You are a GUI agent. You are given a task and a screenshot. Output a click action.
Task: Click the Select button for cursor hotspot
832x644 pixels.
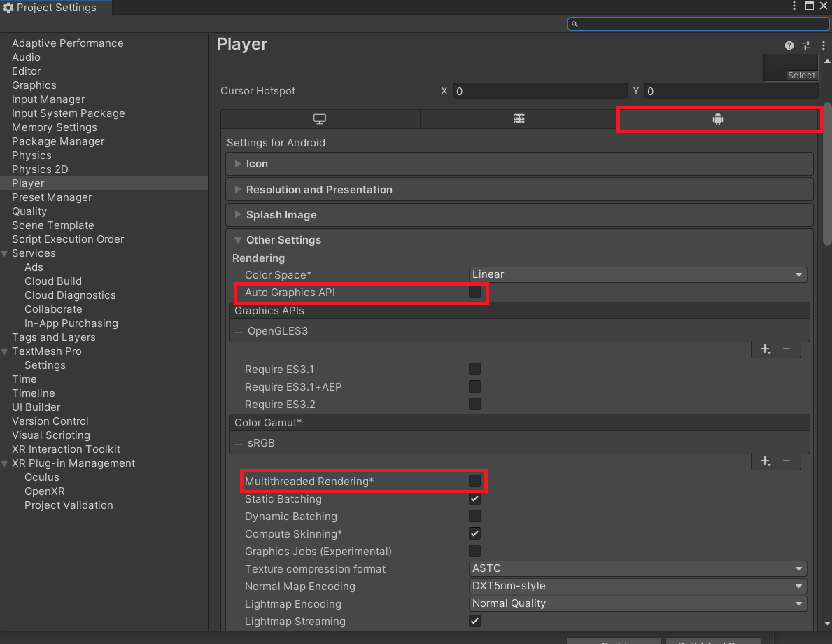click(801, 75)
